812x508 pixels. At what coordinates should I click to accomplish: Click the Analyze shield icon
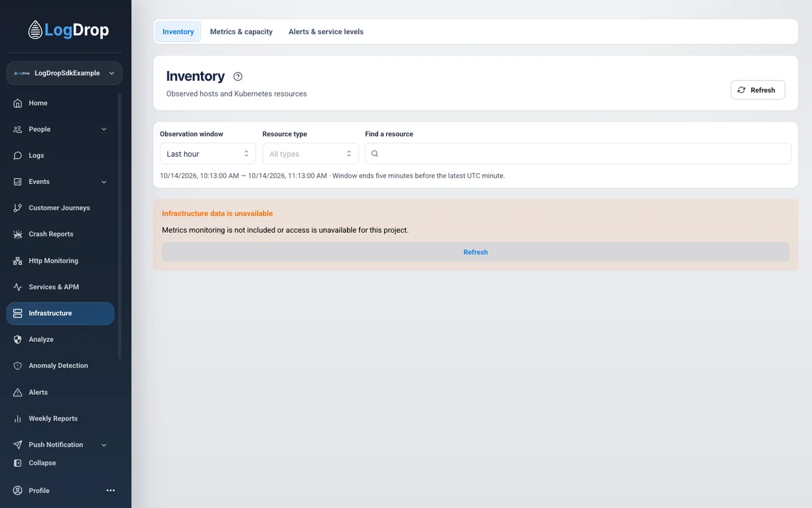coord(18,339)
